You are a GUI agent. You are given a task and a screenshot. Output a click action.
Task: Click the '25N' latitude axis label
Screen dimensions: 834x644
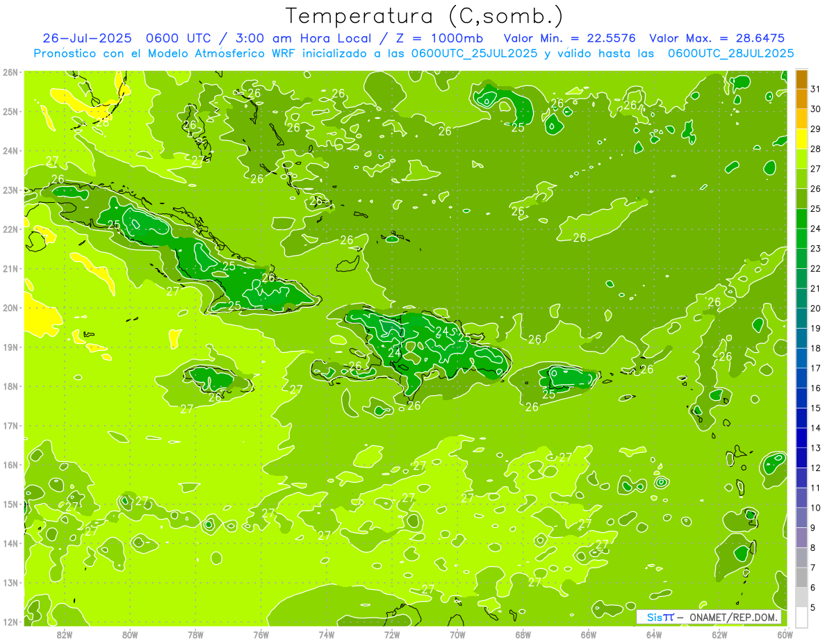click(x=10, y=111)
